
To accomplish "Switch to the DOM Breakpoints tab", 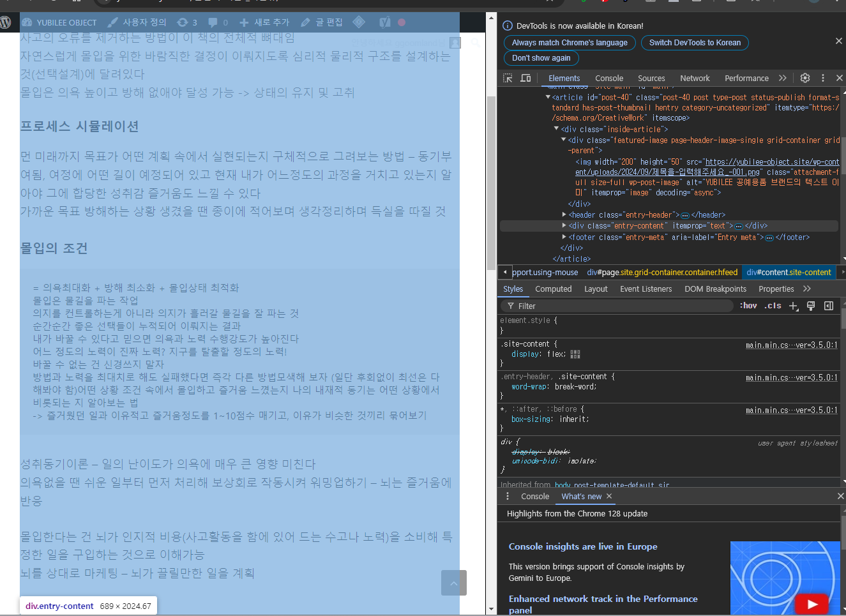I will tap(715, 289).
